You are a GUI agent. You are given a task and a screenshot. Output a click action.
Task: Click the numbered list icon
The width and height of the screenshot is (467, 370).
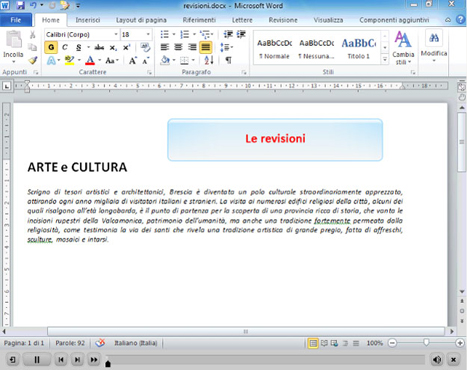[x=184, y=34]
